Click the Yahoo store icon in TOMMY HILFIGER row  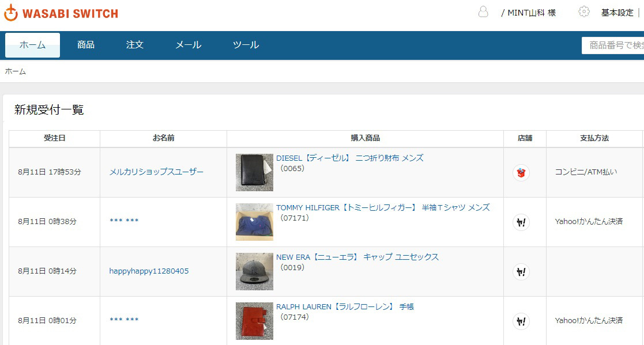pyautogui.click(x=521, y=222)
